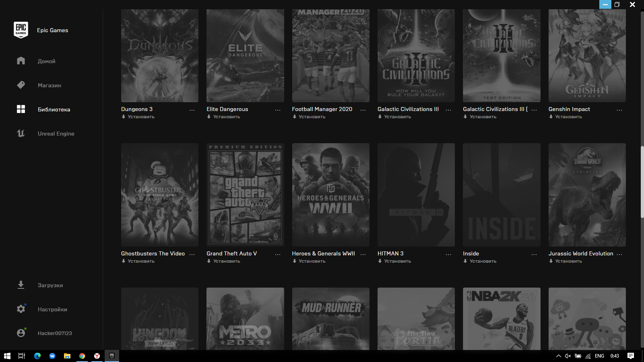Click the Hacker007123 profile avatar icon
Viewport: 644px width, 362px height.
[21, 333]
